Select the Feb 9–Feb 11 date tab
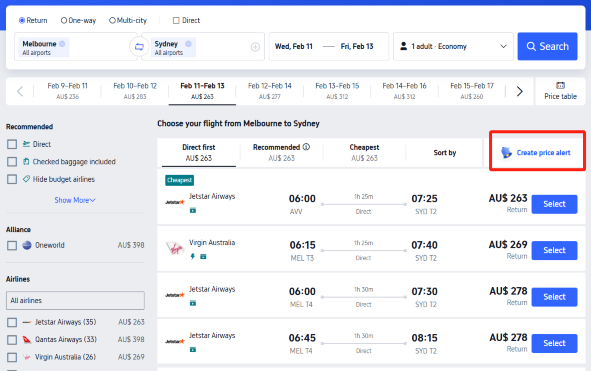This screenshot has height=371, width=591. click(67, 91)
